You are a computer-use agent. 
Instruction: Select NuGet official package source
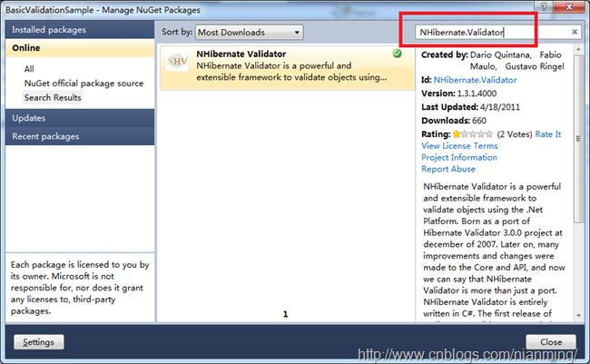click(x=84, y=84)
